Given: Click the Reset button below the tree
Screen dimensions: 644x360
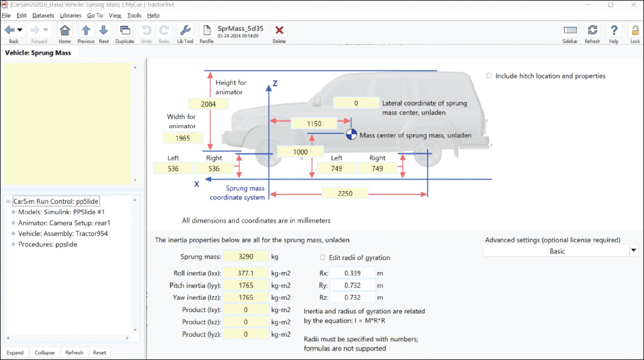Looking at the screenshot, I should point(100,352).
